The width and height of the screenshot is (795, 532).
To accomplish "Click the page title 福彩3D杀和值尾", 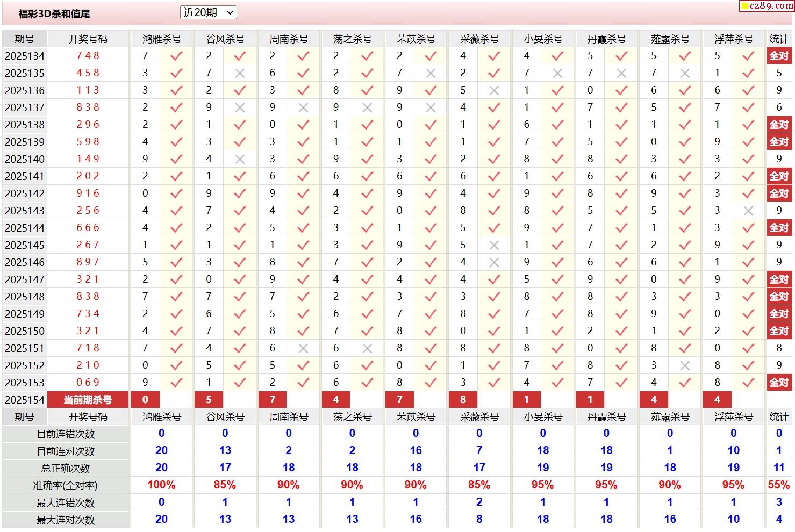I will click(x=54, y=14).
